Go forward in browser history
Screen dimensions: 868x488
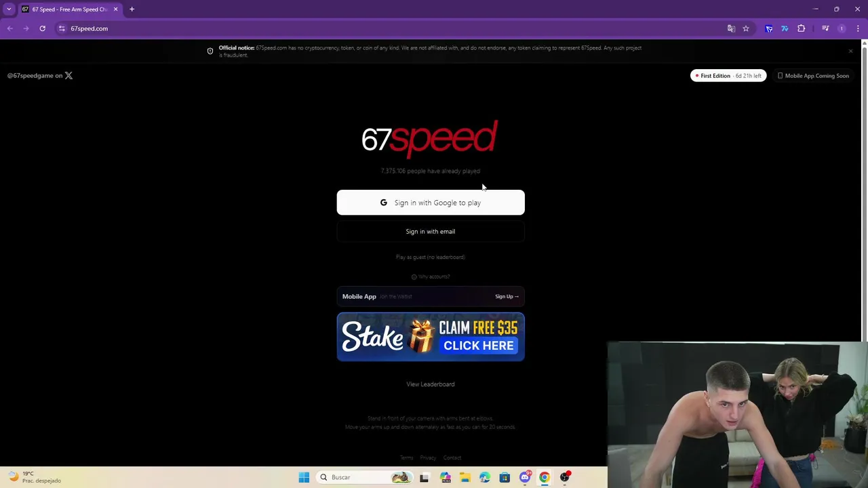(x=26, y=28)
